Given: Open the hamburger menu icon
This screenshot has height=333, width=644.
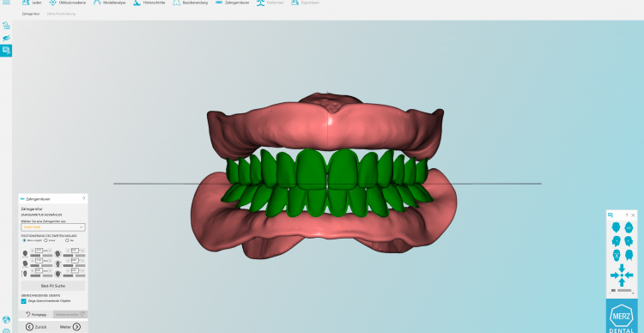Looking at the screenshot, I should coord(6,3).
